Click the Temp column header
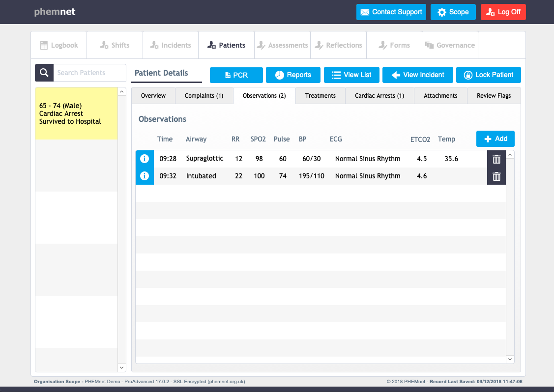Screen dimensions: 554x392 pos(446,139)
